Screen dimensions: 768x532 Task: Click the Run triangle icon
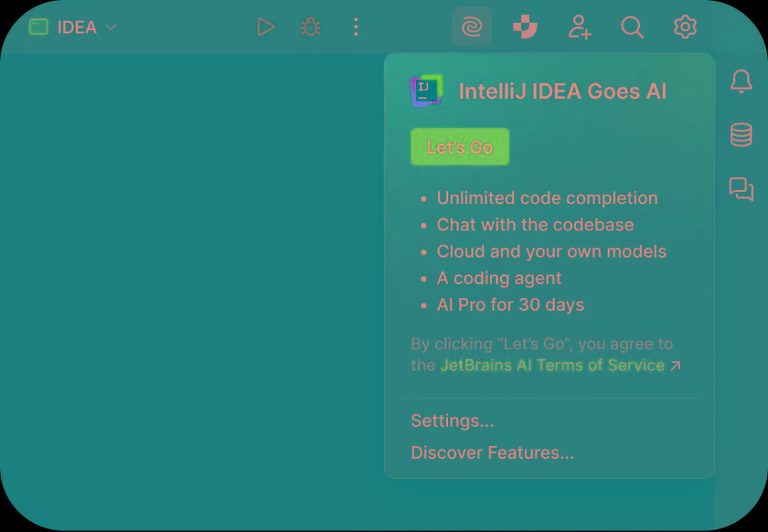tap(265, 28)
